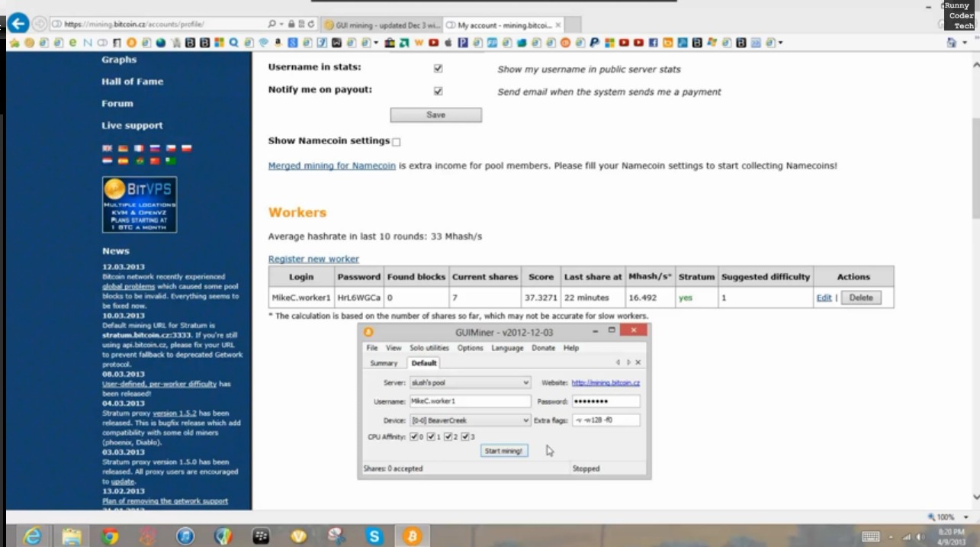The image size is (980, 547).
Task: Click the GUIMiner tab scroll right arrow
Action: [628, 362]
